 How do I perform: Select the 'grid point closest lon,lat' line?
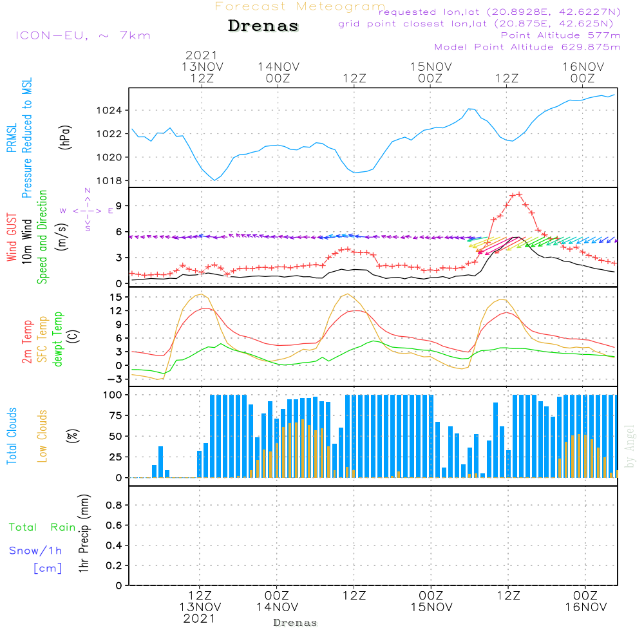click(476, 24)
